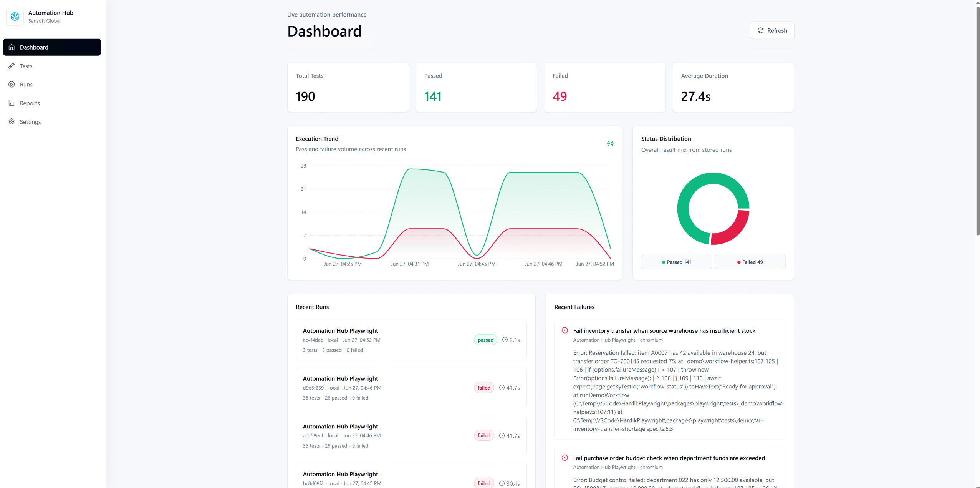Image resolution: width=980 pixels, height=488 pixels.
Task: Click 'Jun 27, 04:45 PM' axis label
Action: click(477, 264)
